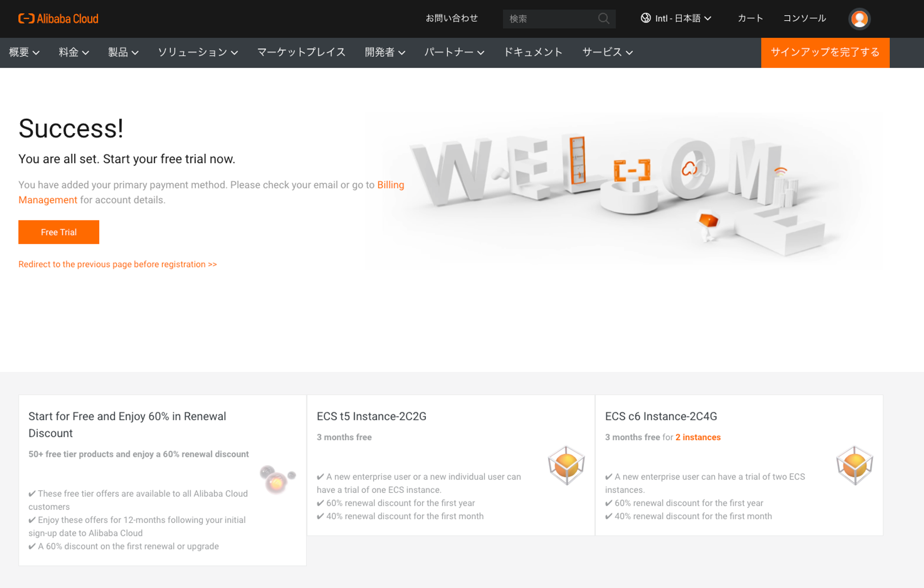The height and width of the screenshot is (588, 924).
Task: Open the ドキュメント page
Action: [533, 52]
